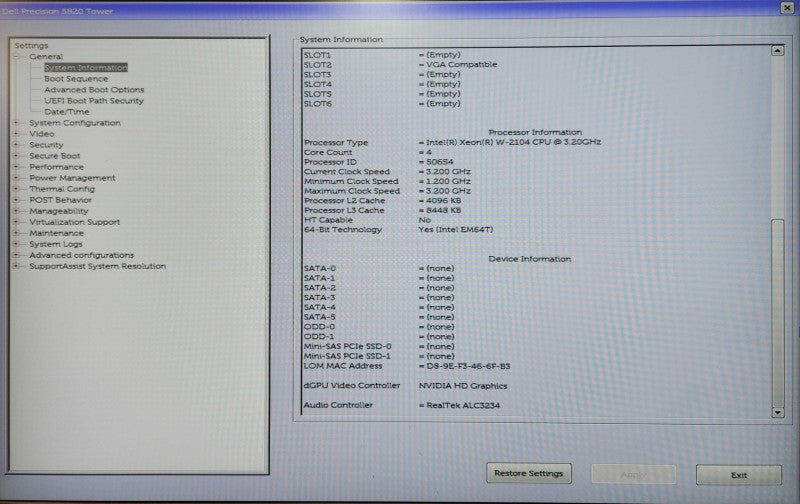Expand the Performance node
This screenshot has width=800, height=504.
pyautogui.click(x=16, y=167)
